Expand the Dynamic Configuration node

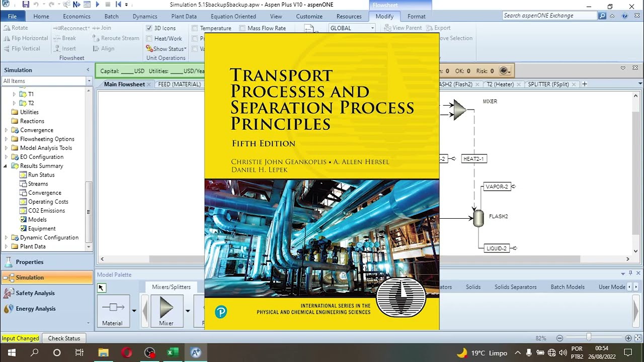(6, 238)
